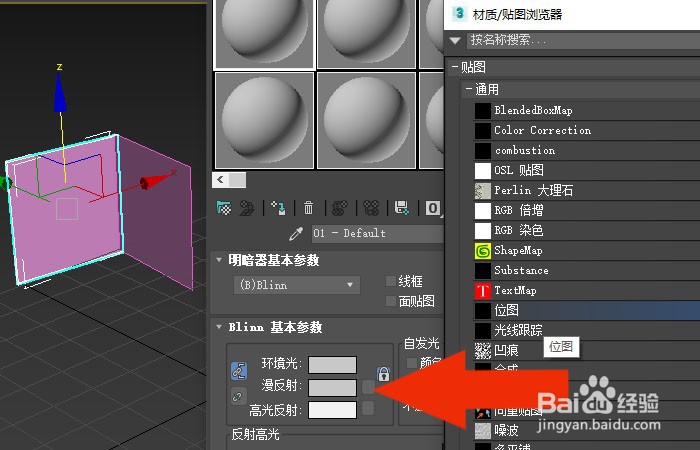
Task: Click the 01 - Default material name field
Action: tap(378, 233)
